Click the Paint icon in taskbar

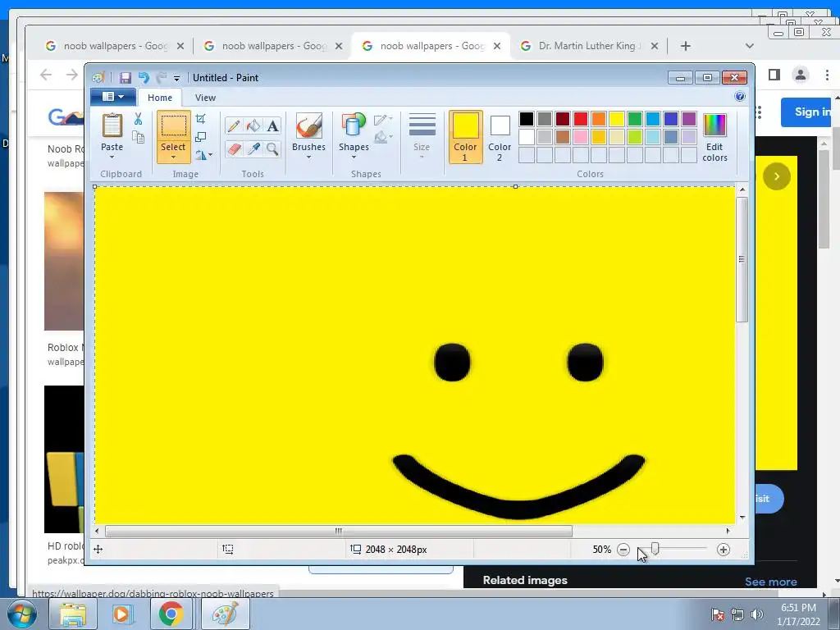tap(226, 614)
